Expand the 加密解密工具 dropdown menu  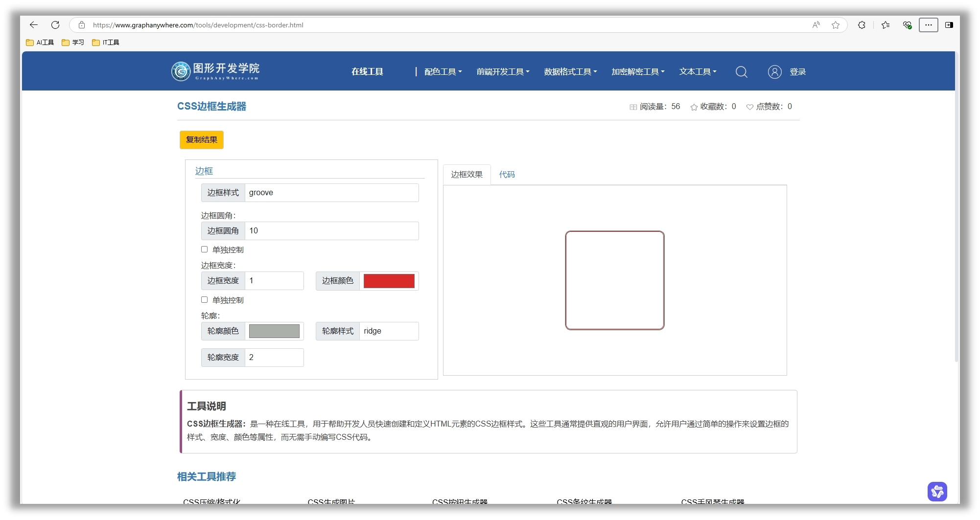click(638, 72)
